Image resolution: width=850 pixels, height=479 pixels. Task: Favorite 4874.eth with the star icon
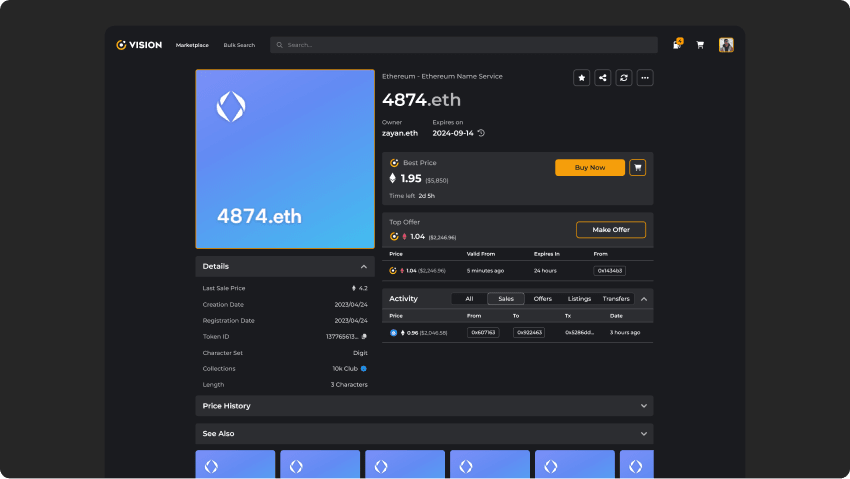pos(581,77)
